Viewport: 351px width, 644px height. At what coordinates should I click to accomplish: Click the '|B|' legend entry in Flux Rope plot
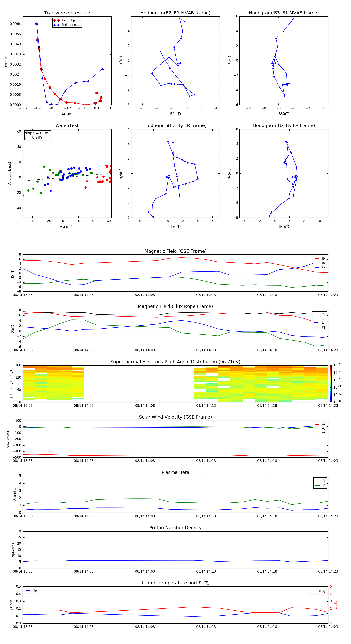coord(320,327)
